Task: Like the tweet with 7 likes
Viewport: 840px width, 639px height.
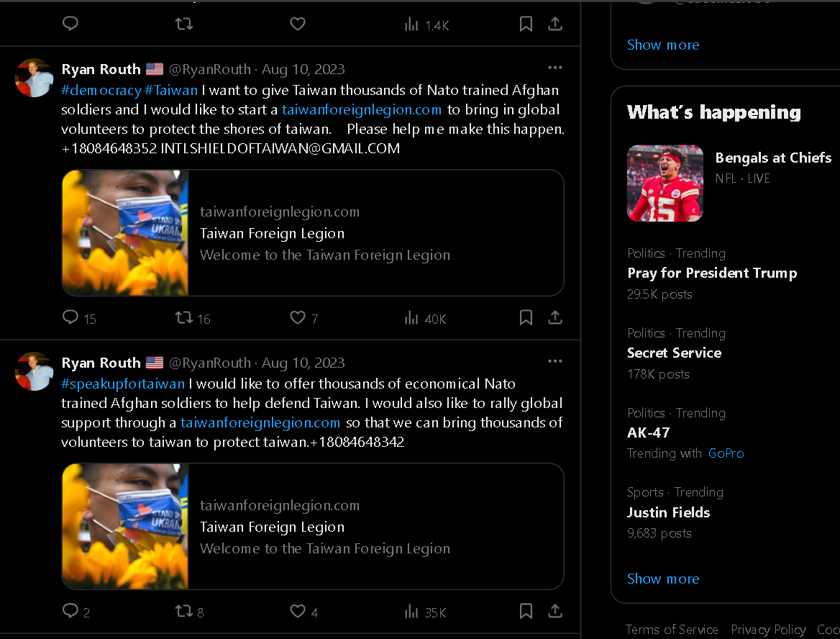Action: 297,317
